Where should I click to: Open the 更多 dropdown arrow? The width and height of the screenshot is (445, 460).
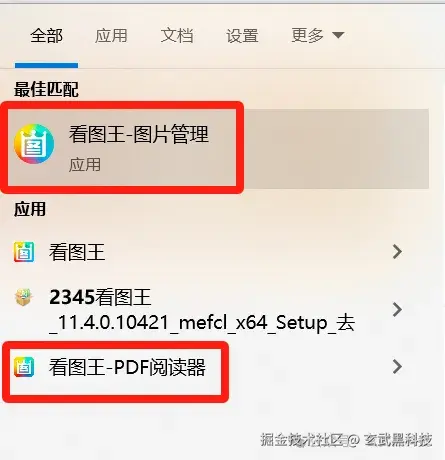(x=338, y=35)
